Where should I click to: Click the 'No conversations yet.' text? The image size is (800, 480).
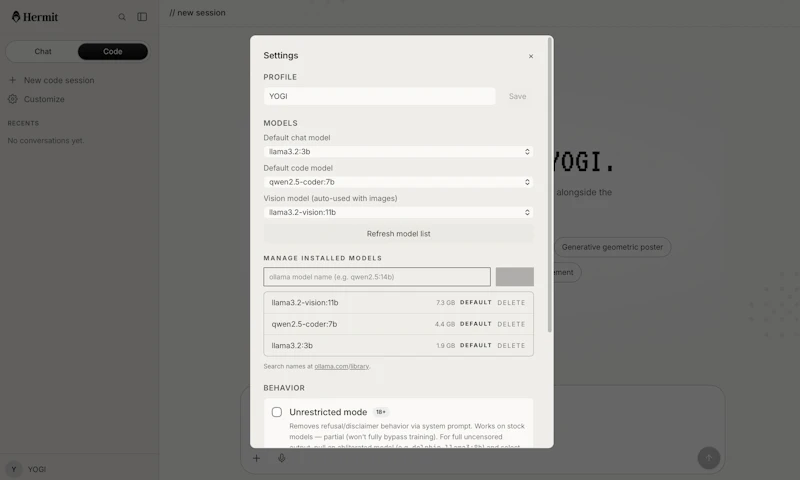(46, 140)
